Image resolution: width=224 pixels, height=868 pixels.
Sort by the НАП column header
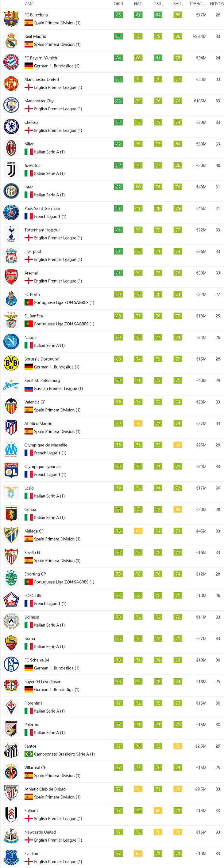coord(138,4)
